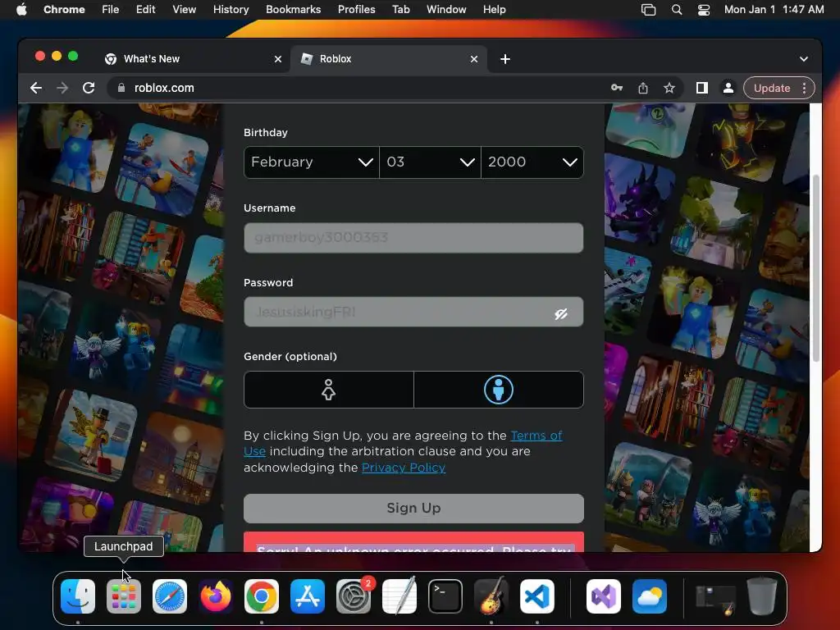840x630 pixels.
Task: Open App Store from the dock
Action: (x=308, y=596)
